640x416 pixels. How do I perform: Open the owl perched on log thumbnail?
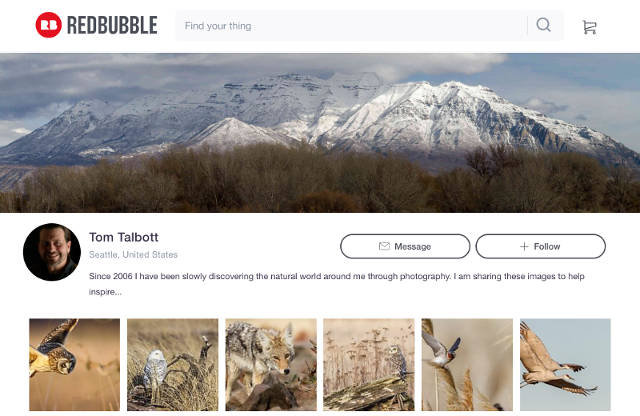pos(369,365)
